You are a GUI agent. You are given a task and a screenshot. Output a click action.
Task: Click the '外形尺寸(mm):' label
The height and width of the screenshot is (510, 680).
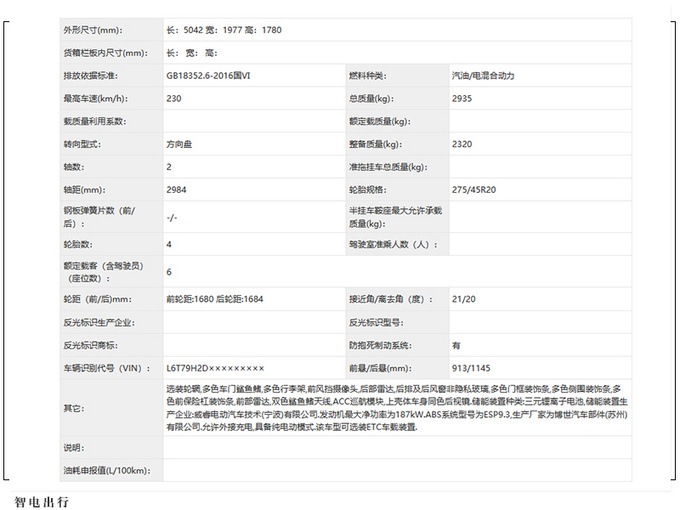(93, 30)
